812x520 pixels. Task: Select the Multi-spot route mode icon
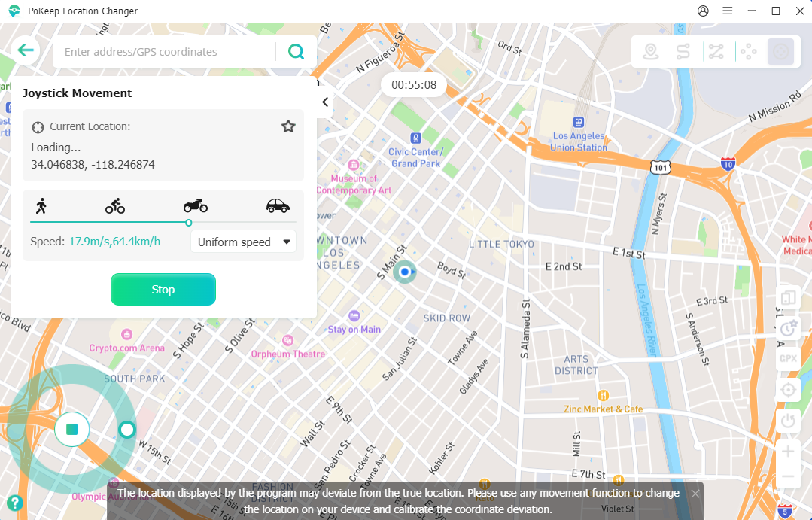[716, 52]
